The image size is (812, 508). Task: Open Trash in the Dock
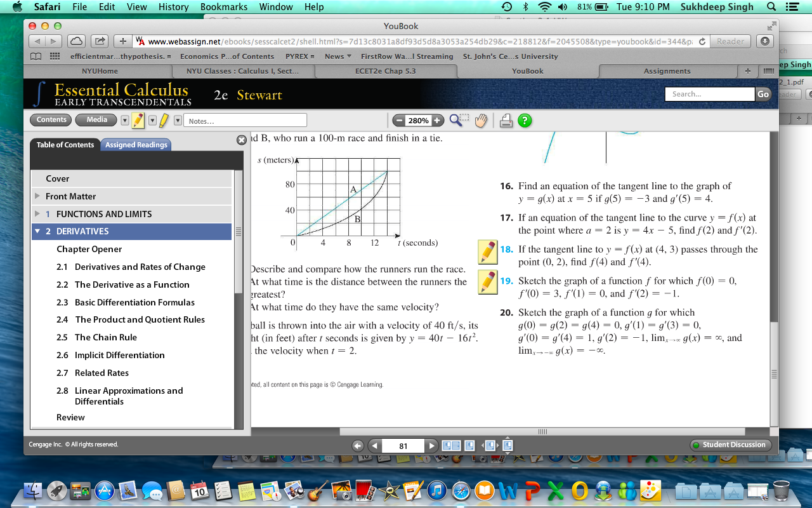(x=782, y=490)
